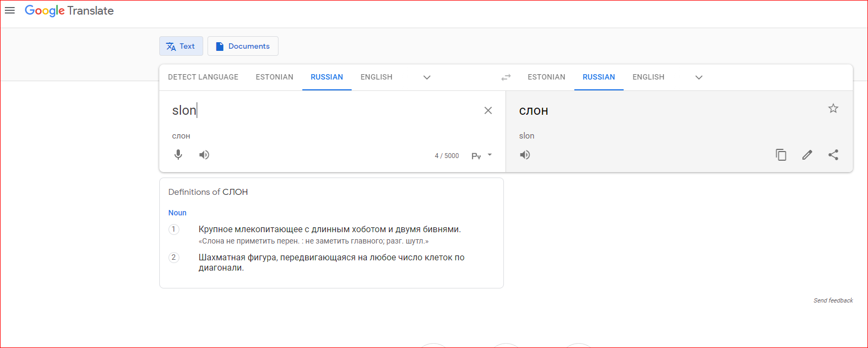Select Detect Language as source
The height and width of the screenshot is (348, 868).
pyautogui.click(x=203, y=77)
